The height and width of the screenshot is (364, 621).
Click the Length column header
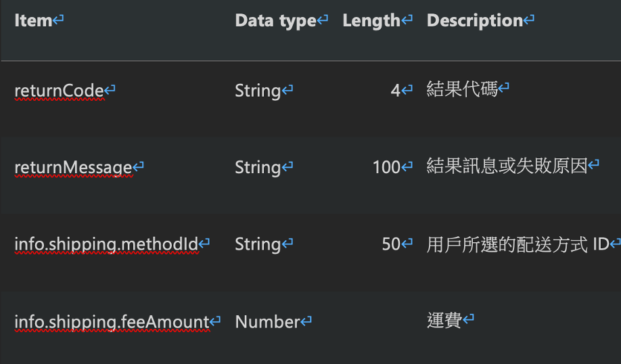click(x=371, y=22)
